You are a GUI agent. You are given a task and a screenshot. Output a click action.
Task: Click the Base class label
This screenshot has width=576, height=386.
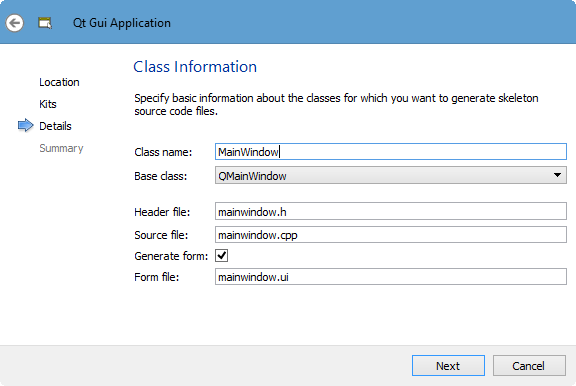[161, 176]
